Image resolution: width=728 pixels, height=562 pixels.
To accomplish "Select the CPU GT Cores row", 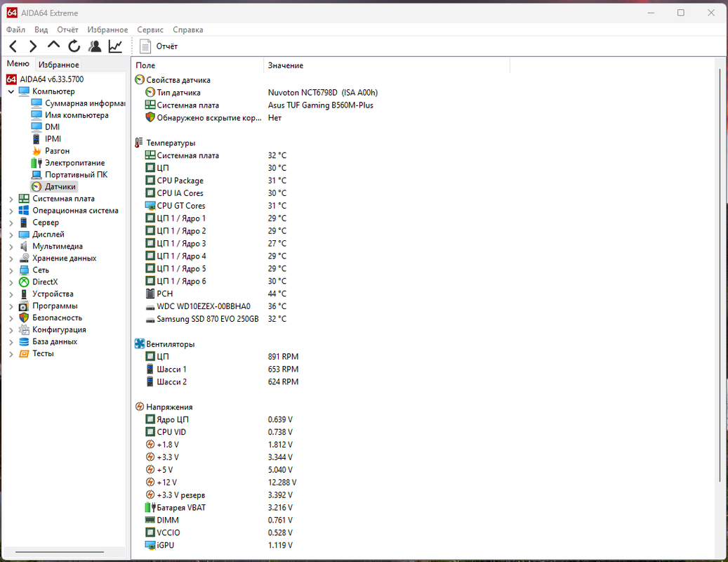I will [216, 206].
